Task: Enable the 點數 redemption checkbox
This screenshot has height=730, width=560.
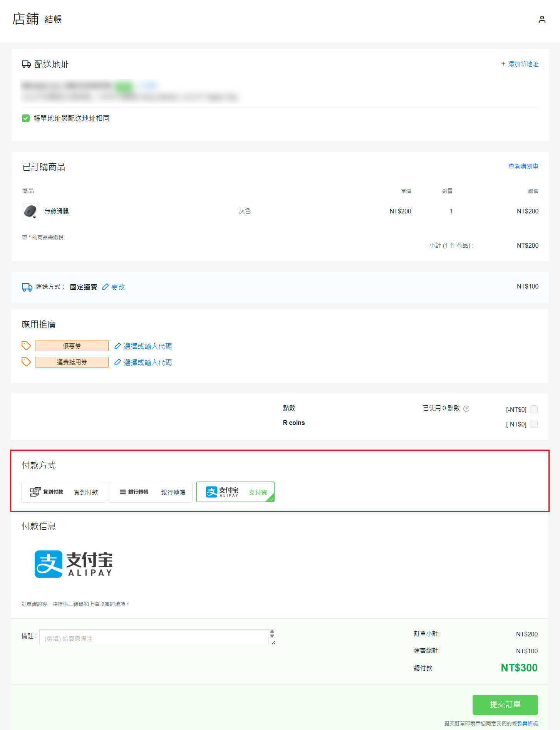Action: point(533,409)
